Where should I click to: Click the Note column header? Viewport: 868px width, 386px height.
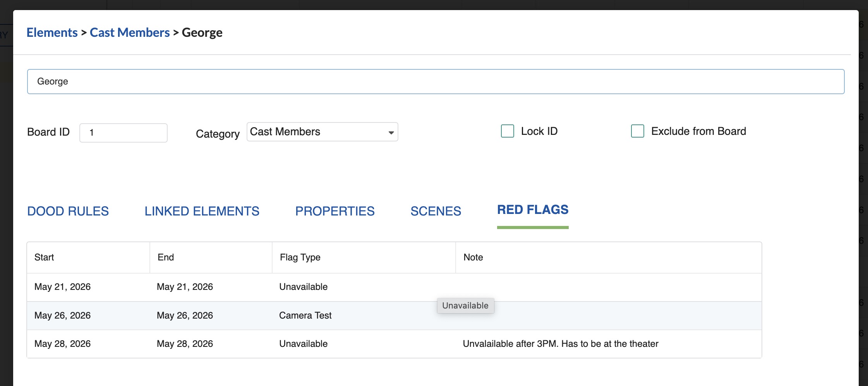click(473, 257)
